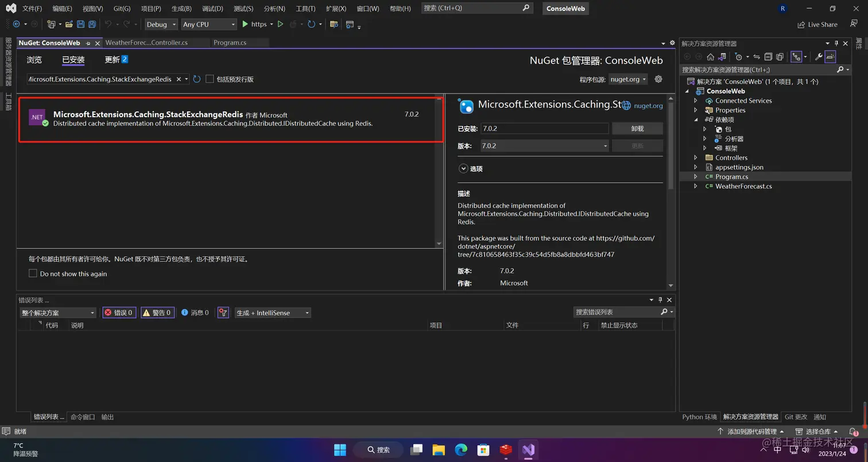Viewport: 868px width, 462px height.
Task: Open the nuget.org link
Action: [648, 106]
